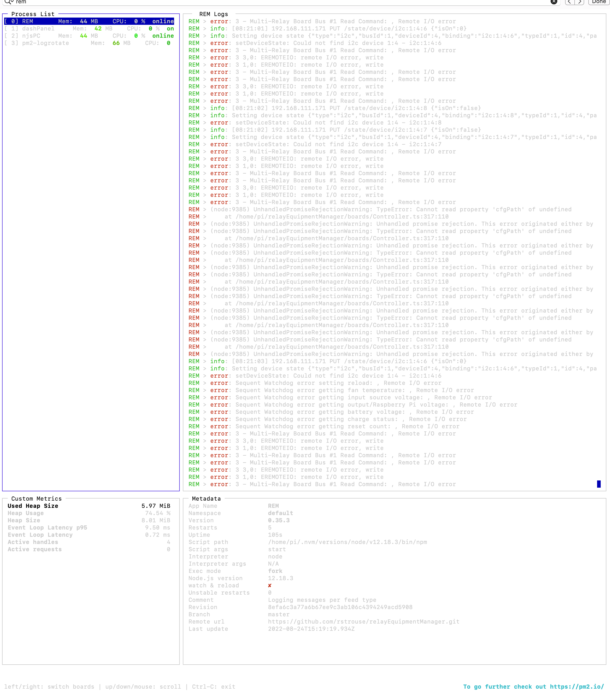
Task: Click the next search result arrow
Action: tap(580, 2)
